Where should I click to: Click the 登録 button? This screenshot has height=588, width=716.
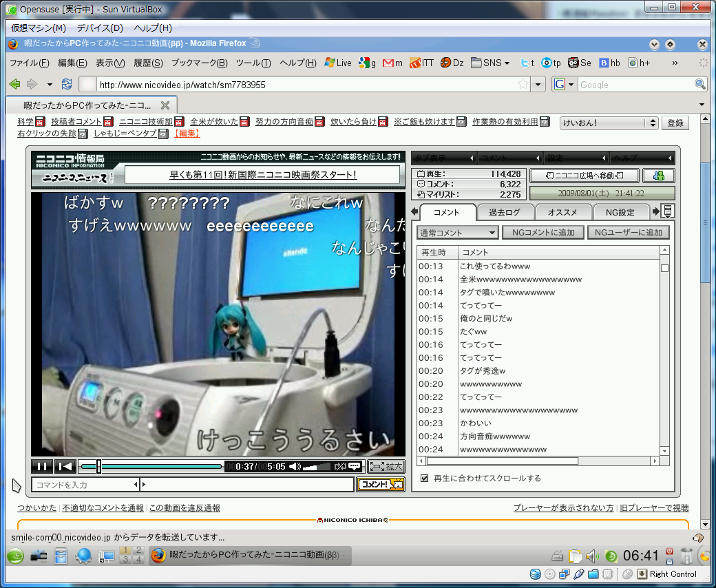point(675,123)
